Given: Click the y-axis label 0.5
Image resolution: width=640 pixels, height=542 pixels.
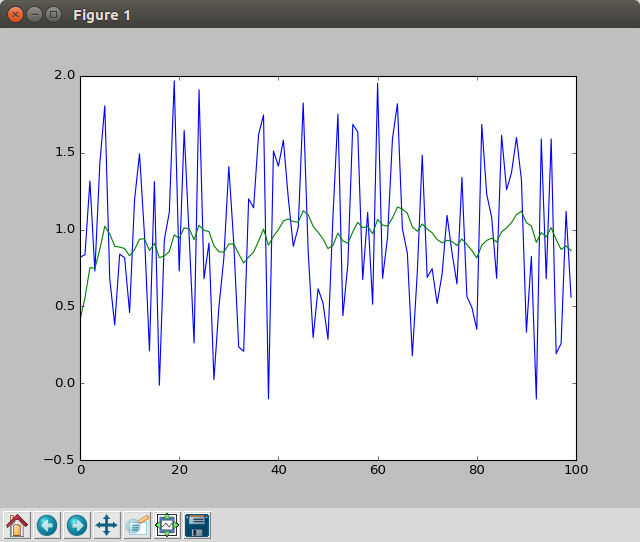Looking at the screenshot, I should point(65,306).
